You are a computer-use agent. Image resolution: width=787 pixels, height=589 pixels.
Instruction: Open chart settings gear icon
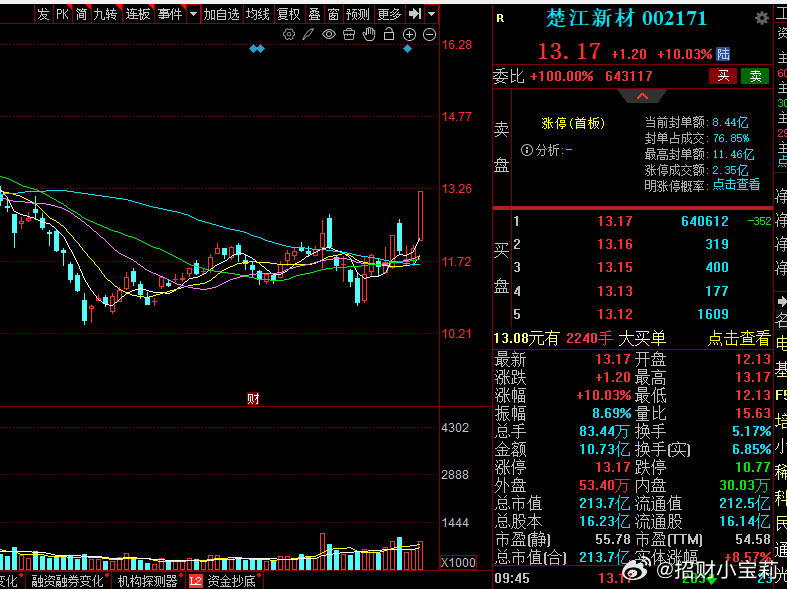289,35
